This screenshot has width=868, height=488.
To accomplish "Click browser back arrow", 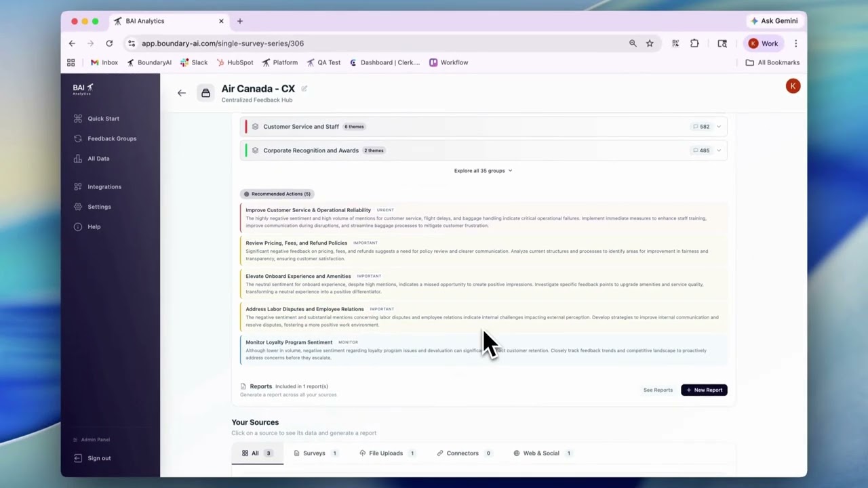I will [72, 43].
